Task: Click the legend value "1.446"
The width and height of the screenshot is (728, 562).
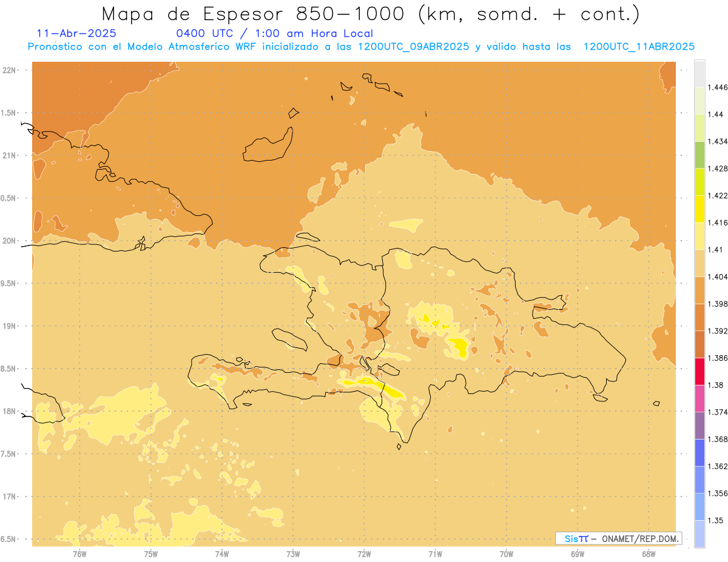Action: 717,87
